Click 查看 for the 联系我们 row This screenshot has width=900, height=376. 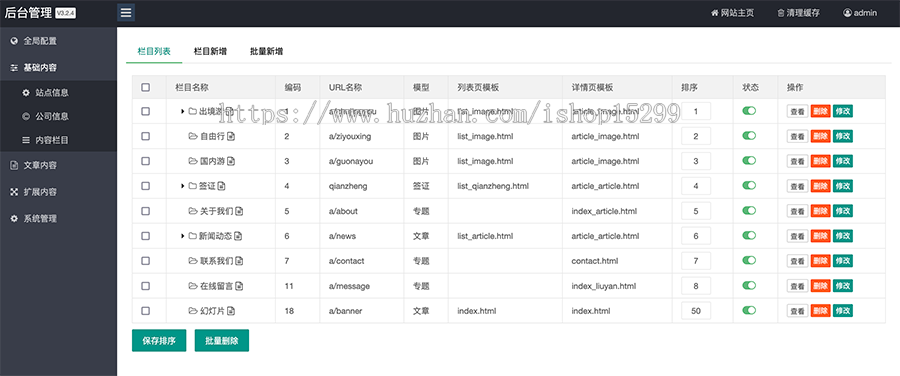tap(797, 261)
